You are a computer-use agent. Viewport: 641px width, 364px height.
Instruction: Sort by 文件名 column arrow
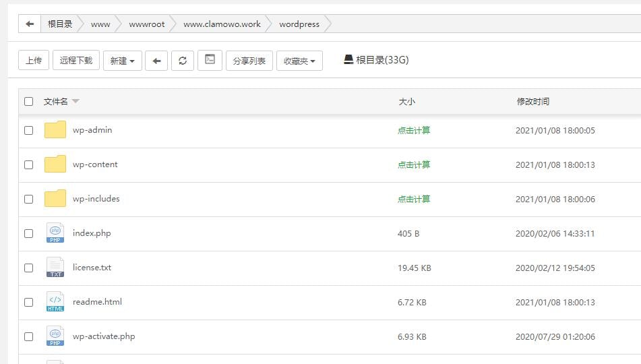[x=75, y=101]
